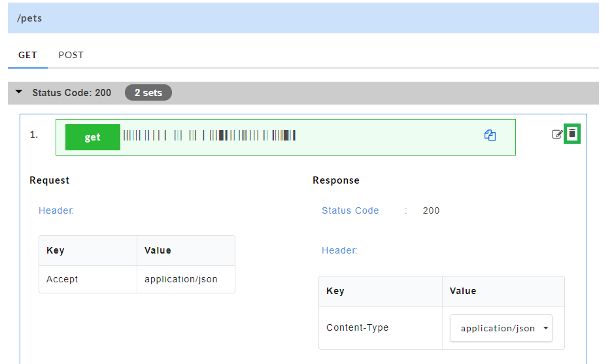The width and height of the screenshot is (614, 364).
Task: Open the Response Header link
Action: [339, 250]
